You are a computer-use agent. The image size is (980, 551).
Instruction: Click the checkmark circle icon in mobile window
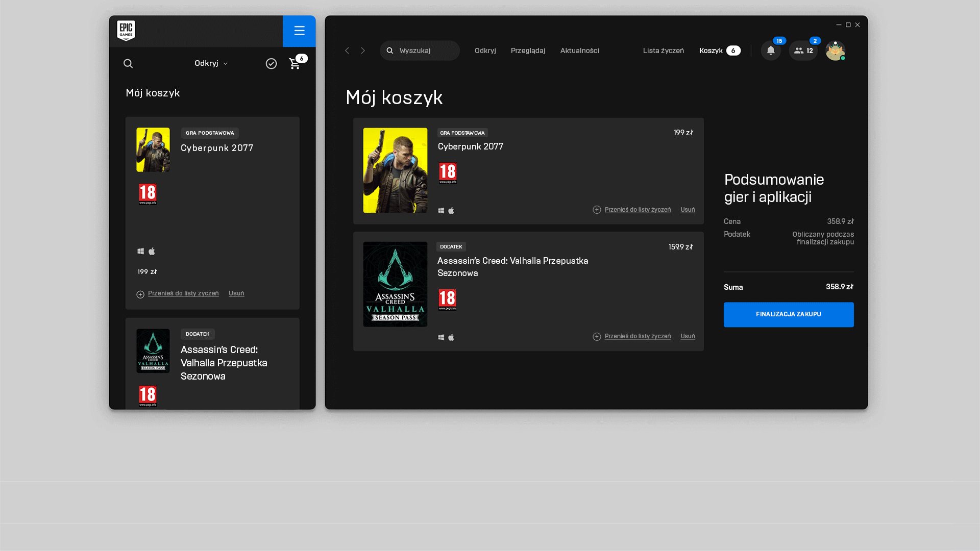272,63
